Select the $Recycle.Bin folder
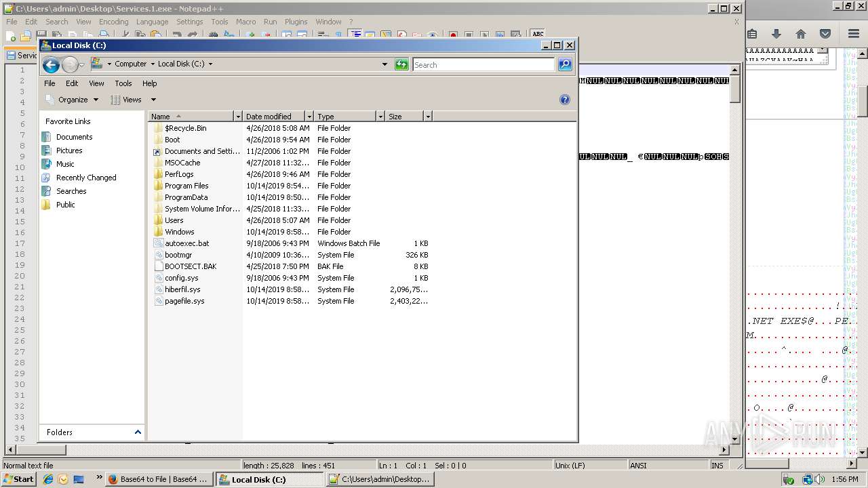 (x=185, y=128)
